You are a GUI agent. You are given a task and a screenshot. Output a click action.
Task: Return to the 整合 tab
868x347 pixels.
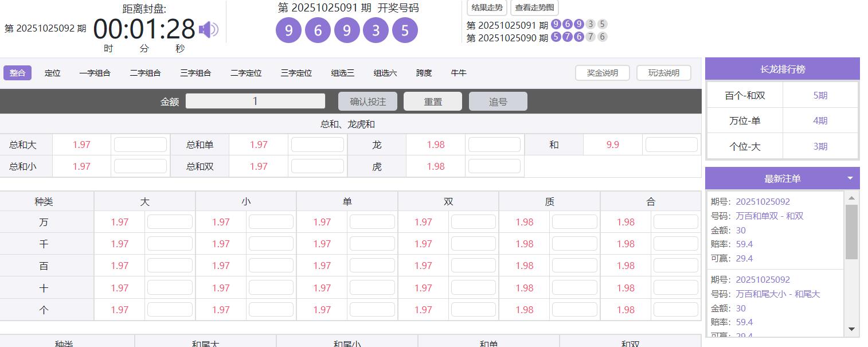click(x=17, y=73)
